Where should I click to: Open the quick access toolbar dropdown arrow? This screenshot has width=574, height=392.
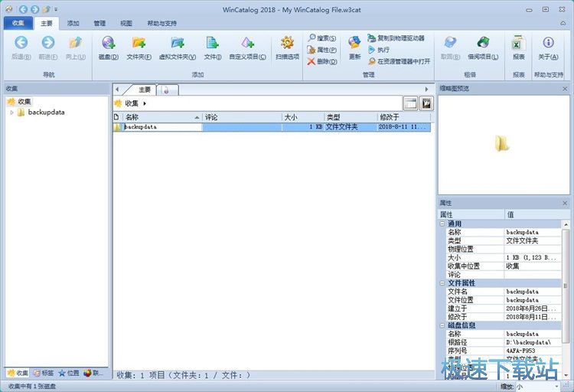pyautogui.click(x=56, y=9)
